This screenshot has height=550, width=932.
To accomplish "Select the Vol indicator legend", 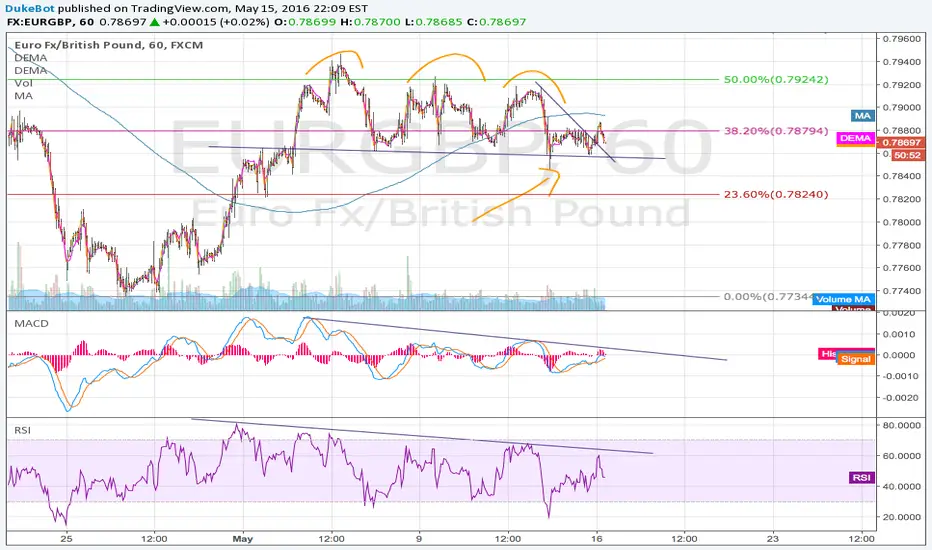I will tap(24, 83).
